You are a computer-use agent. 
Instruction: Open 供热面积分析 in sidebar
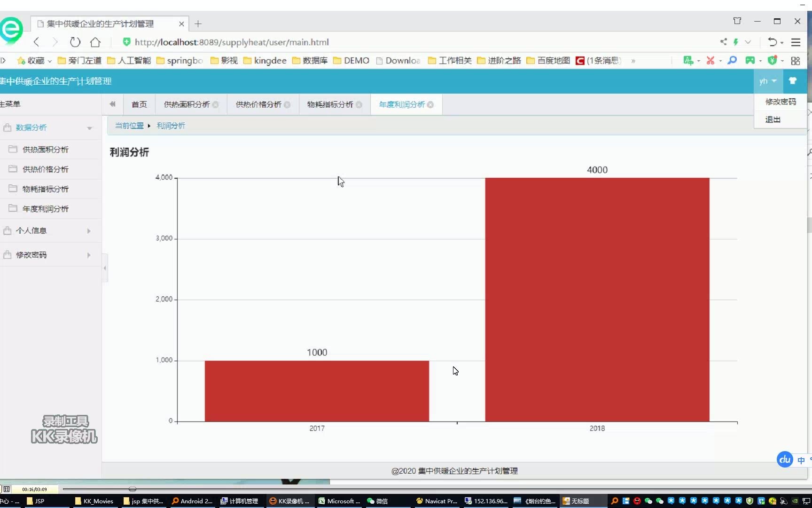(50, 150)
